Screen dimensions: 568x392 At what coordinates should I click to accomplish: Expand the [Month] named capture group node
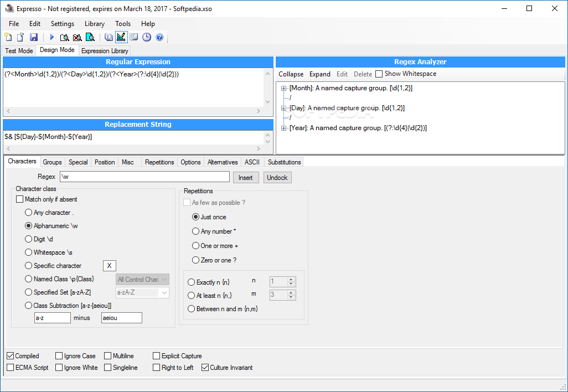coord(283,88)
